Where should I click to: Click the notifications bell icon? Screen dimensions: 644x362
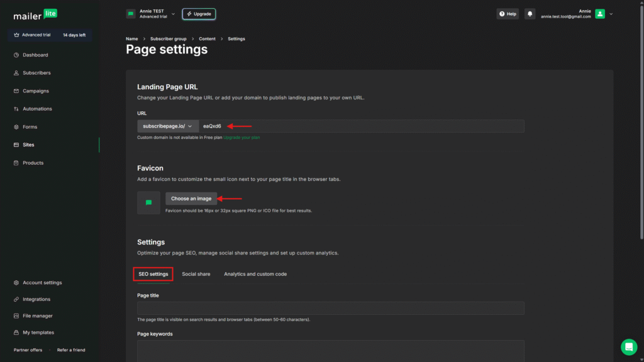coord(530,14)
